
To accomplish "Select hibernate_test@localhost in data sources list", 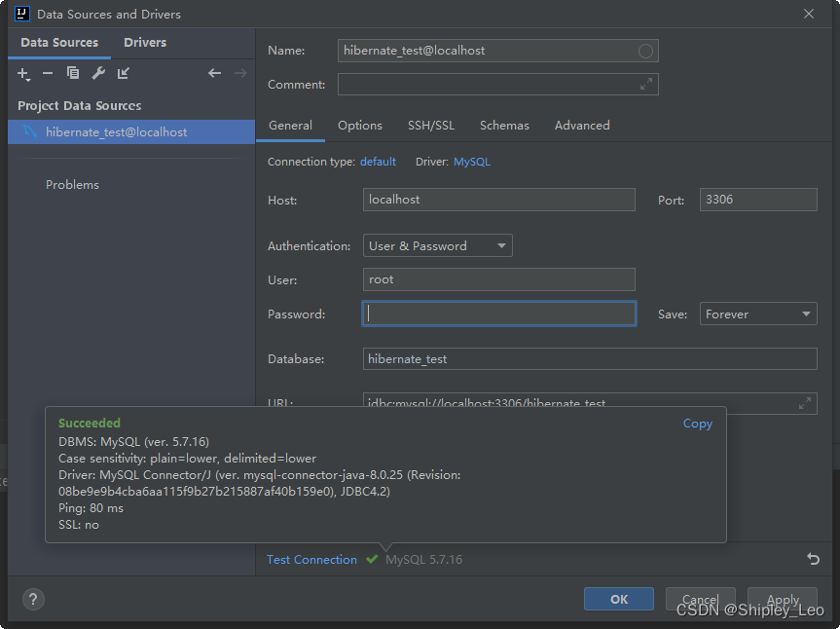I will click(131, 131).
